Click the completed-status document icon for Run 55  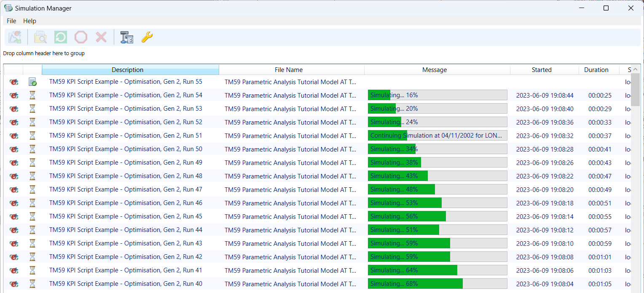32,82
